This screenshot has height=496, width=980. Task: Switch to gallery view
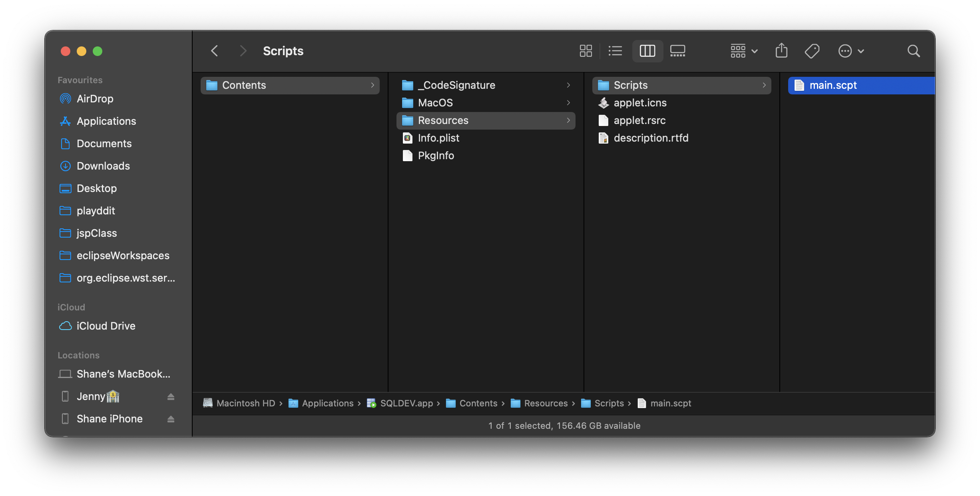[677, 51]
